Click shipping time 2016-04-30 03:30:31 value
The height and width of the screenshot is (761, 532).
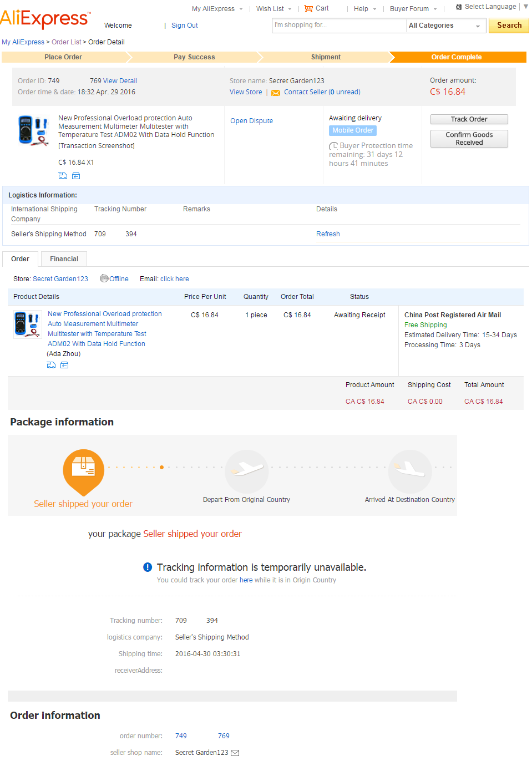pyautogui.click(x=208, y=654)
